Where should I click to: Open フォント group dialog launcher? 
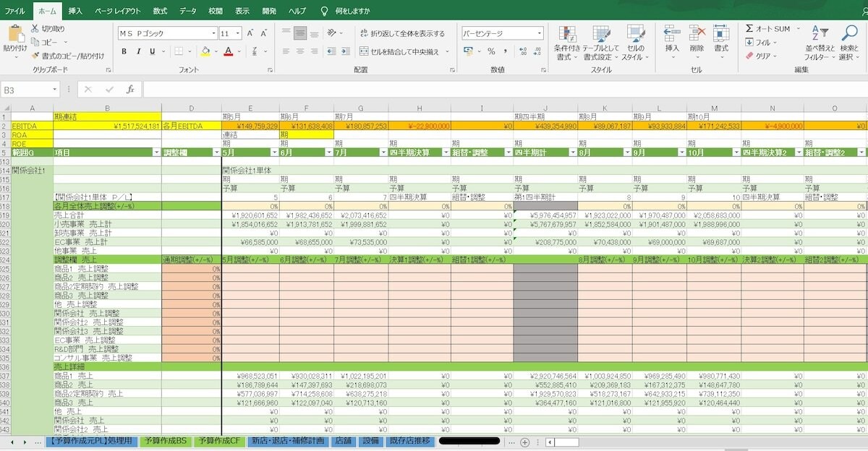271,70
